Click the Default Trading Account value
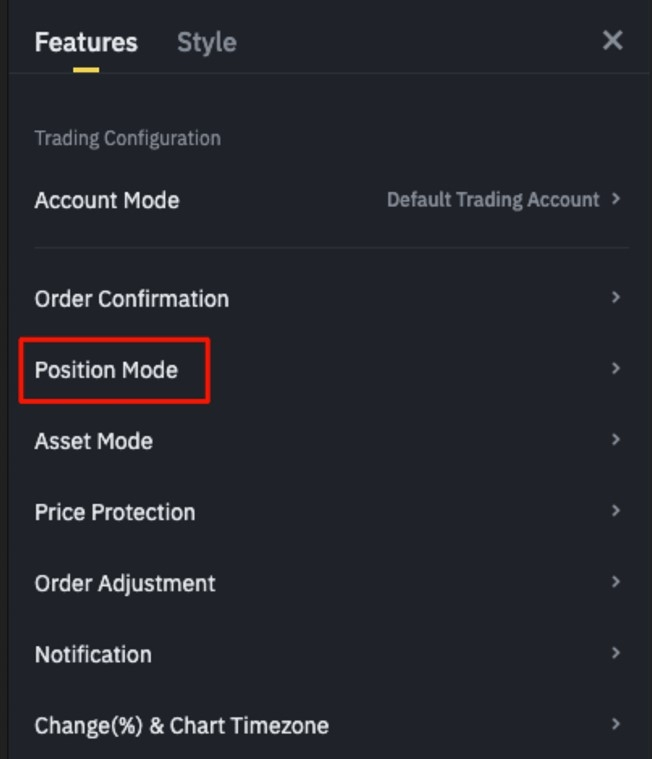The height and width of the screenshot is (759, 652). click(x=493, y=200)
